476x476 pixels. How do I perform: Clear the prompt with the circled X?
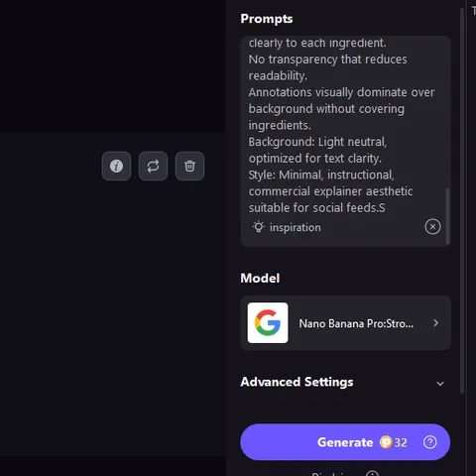click(432, 227)
